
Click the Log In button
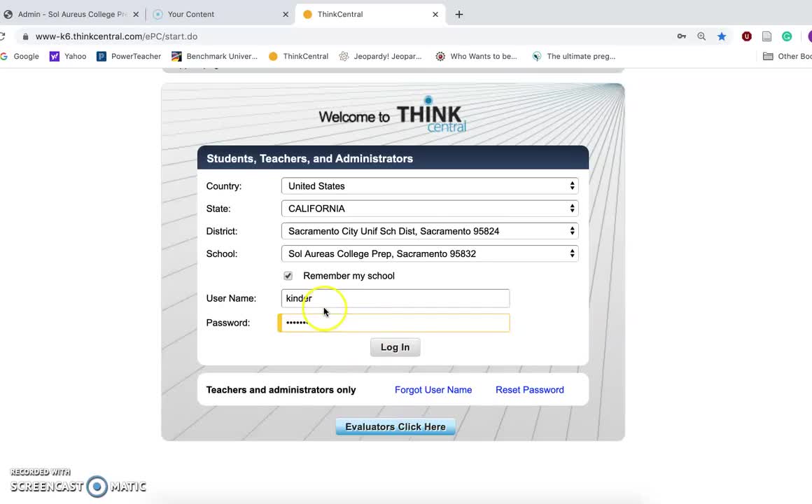[x=395, y=347]
